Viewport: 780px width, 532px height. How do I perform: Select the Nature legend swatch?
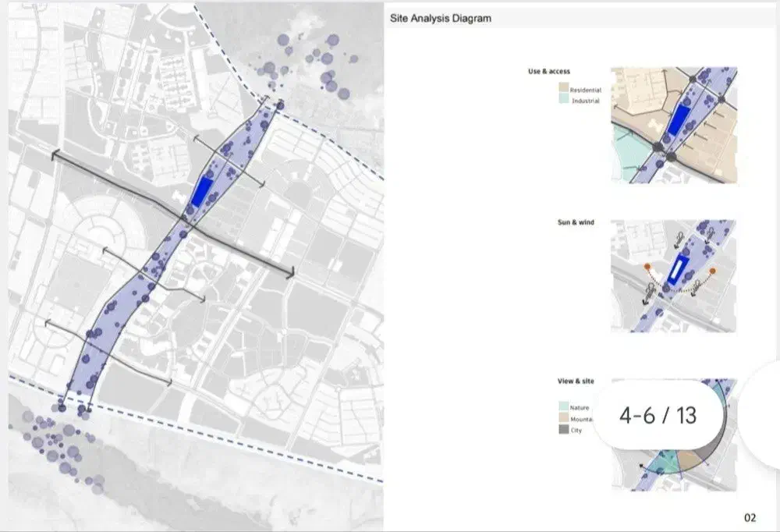[x=564, y=407]
